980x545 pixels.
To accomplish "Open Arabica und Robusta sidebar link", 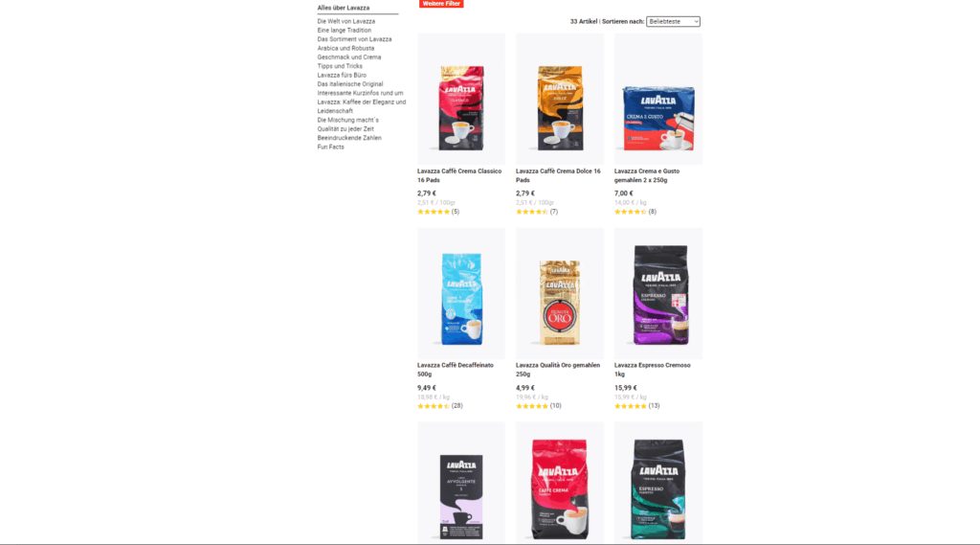I will point(345,48).
